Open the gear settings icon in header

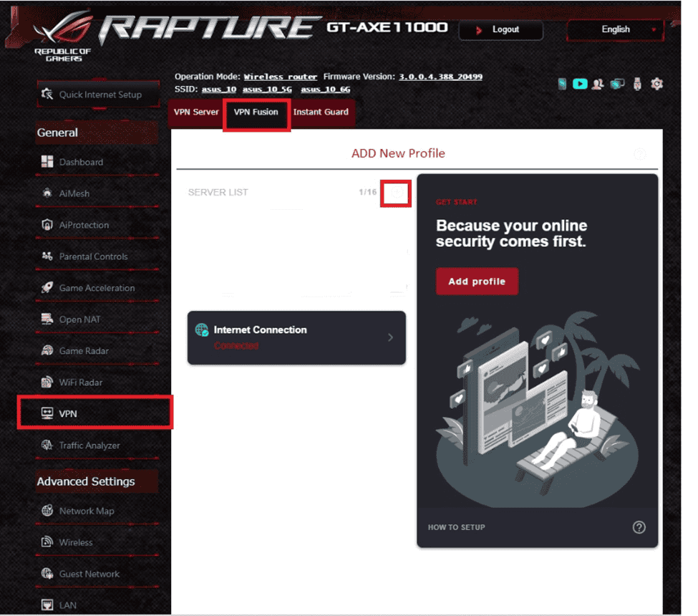point(656,84)
